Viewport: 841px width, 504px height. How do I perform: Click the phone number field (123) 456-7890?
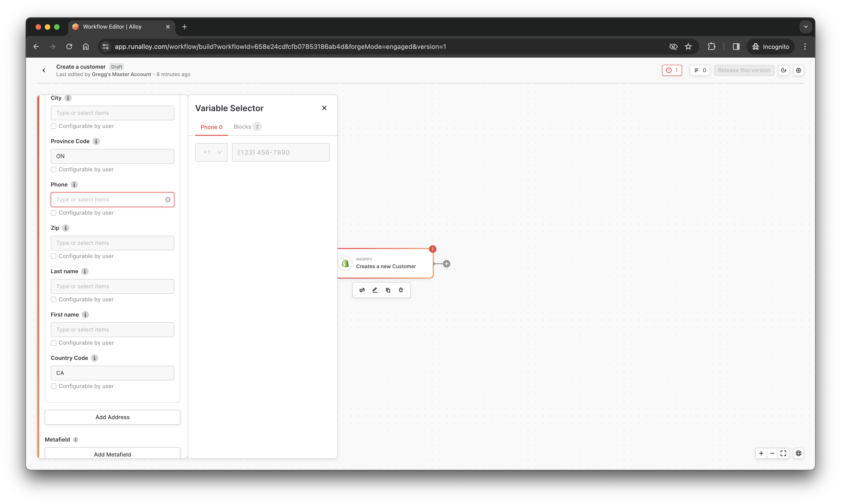pos(281,152)
